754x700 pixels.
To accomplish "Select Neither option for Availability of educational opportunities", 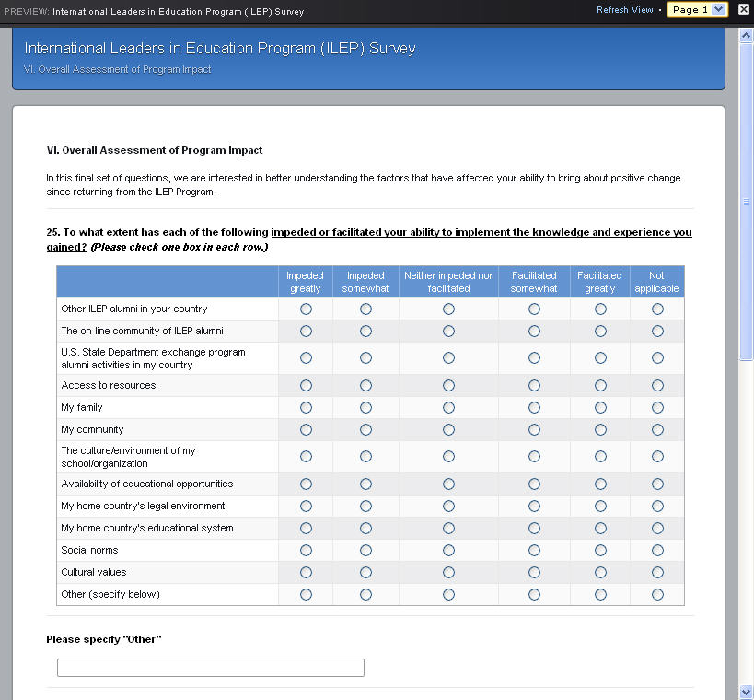I will pos(448,484).
